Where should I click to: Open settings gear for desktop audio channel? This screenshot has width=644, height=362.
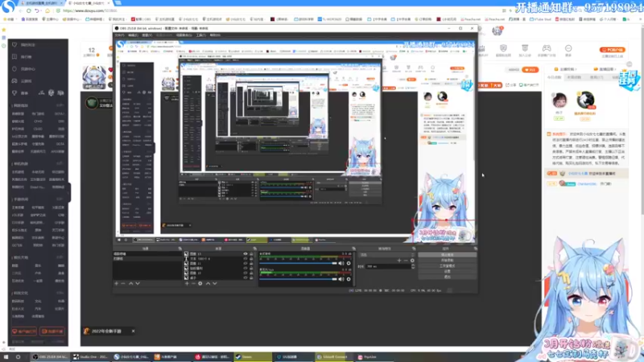coord(349,264)
